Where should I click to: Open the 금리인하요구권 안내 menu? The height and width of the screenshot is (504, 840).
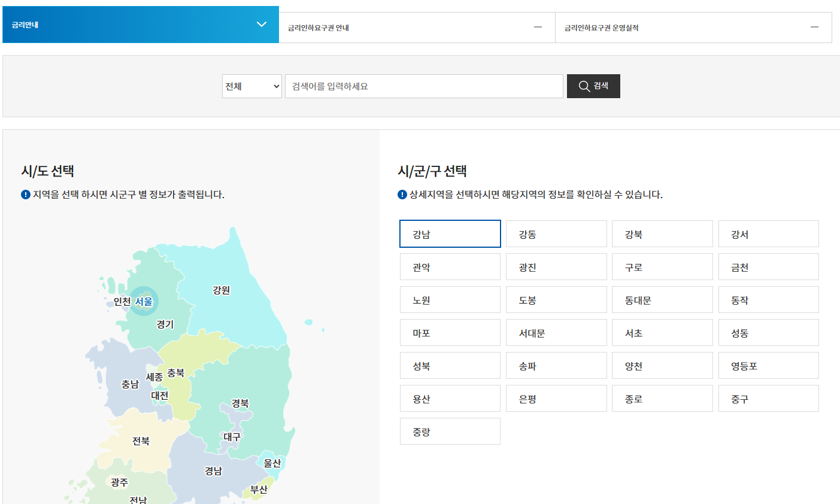click(417, 28)
